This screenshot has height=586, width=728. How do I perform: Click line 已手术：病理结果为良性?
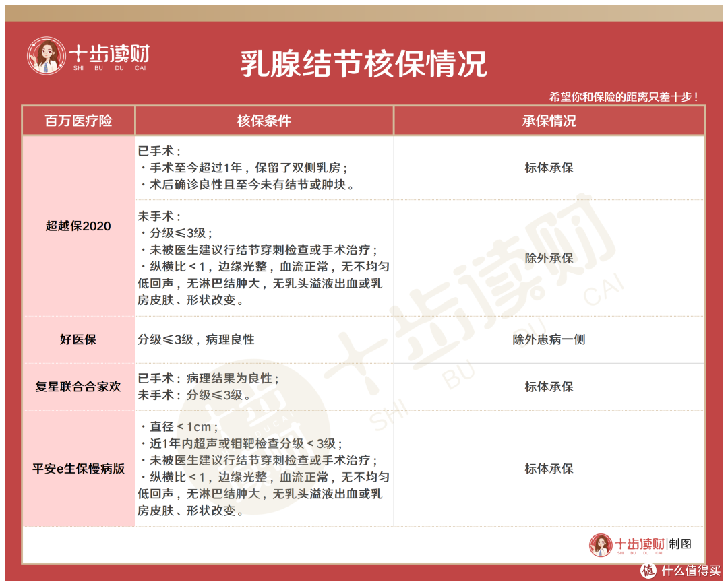pyautogui.click(x=208, y=378)
